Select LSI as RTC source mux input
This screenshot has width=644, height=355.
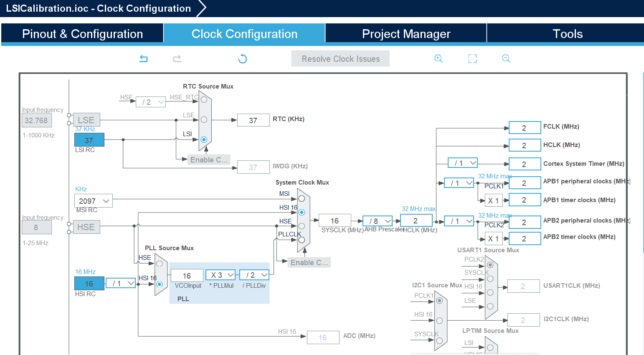pos(204,139)
